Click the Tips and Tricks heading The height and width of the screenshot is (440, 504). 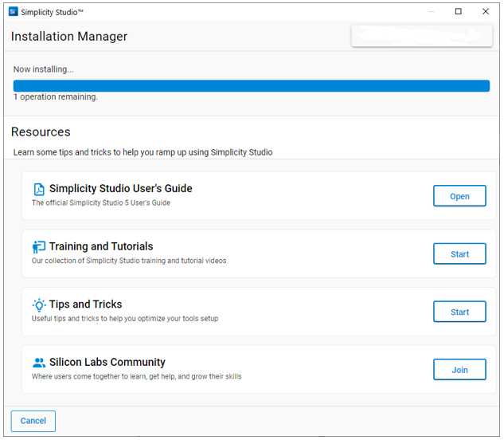[85, 304]
